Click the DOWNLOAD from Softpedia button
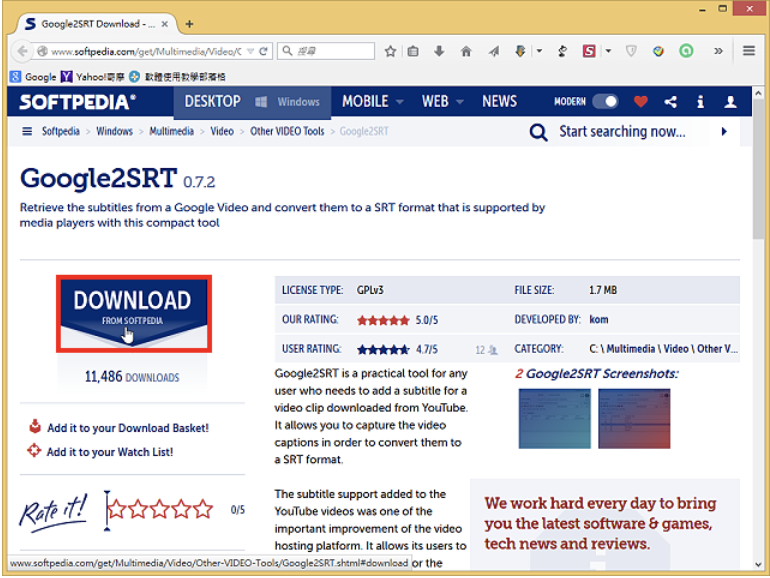 [x=134, y=314]
